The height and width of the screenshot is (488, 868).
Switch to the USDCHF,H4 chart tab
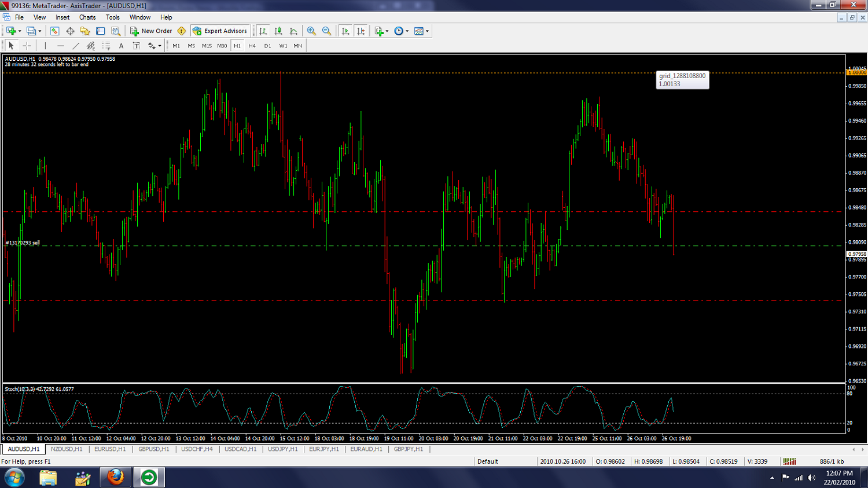click(197, 449)
